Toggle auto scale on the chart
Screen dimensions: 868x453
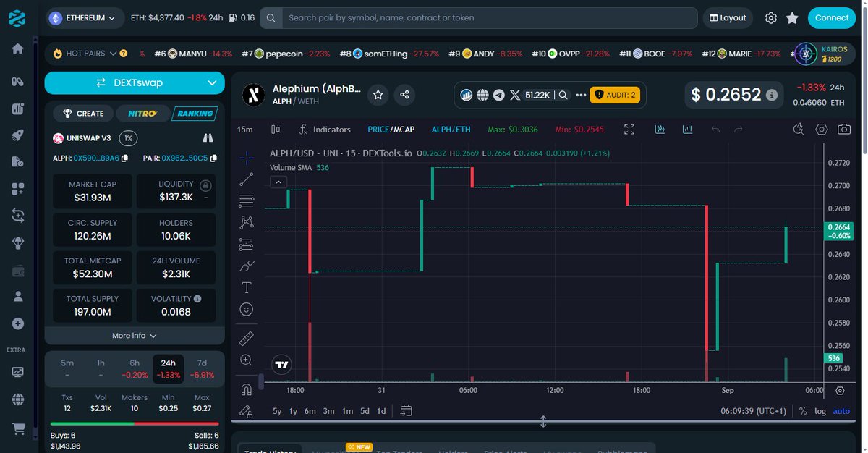[x=841, y=411]
